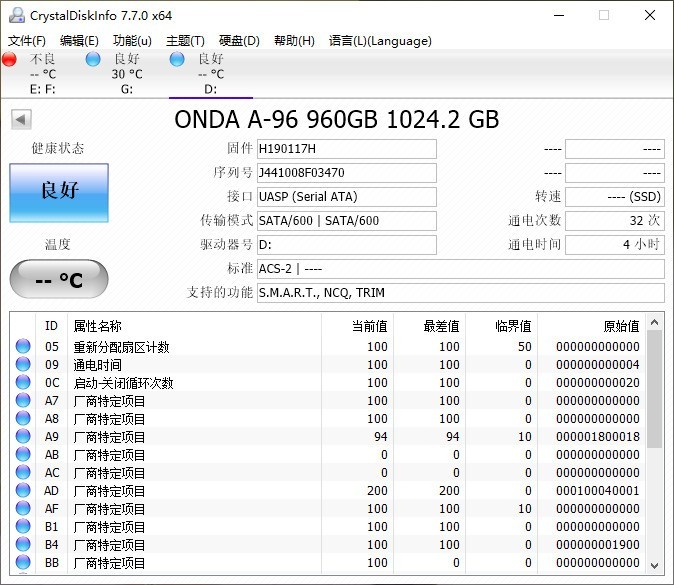Open the 硬盘(D) menu
This screenshot has width=674, height=585.
(239, 41)
